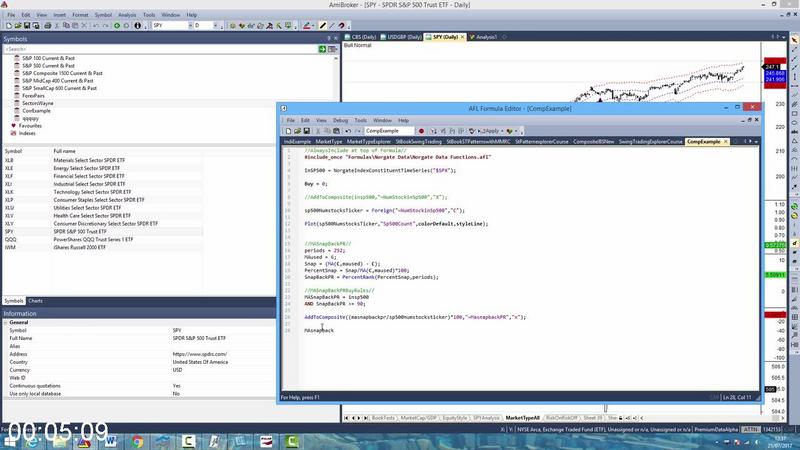Screen dimensions: 800x450
Task: Click Open folder icon in AmiBroker toolbar
Action: pos(18,26)
